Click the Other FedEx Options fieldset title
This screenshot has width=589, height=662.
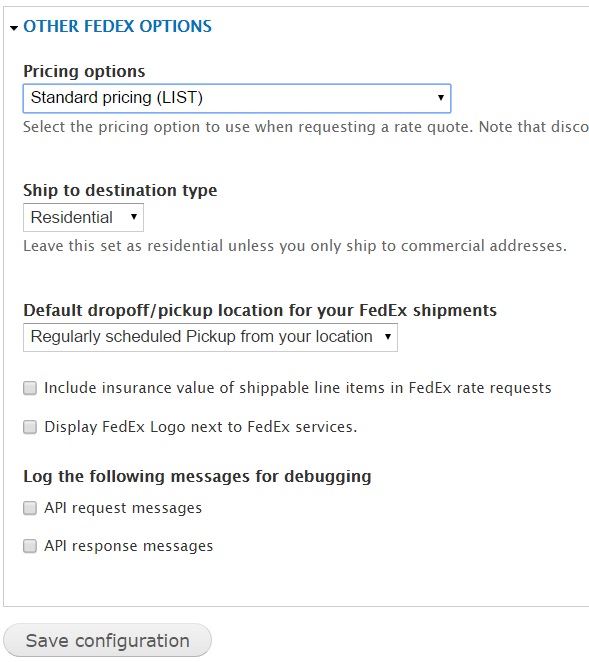click(117, 26)
